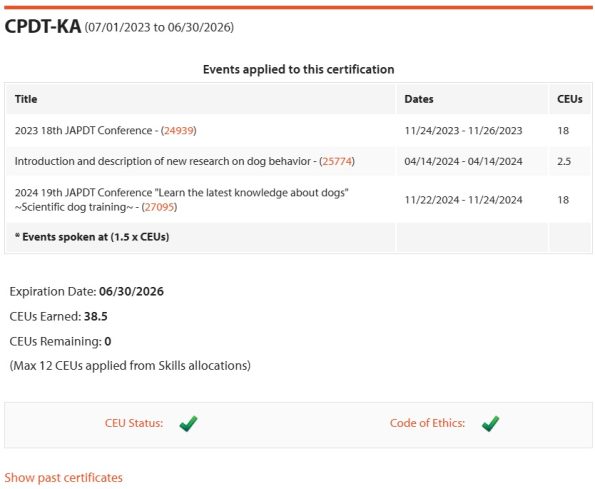Select the dog behavior research event title
Image resolution: width=595 pixels, height=489 pixels.
[x=184, y=161]
